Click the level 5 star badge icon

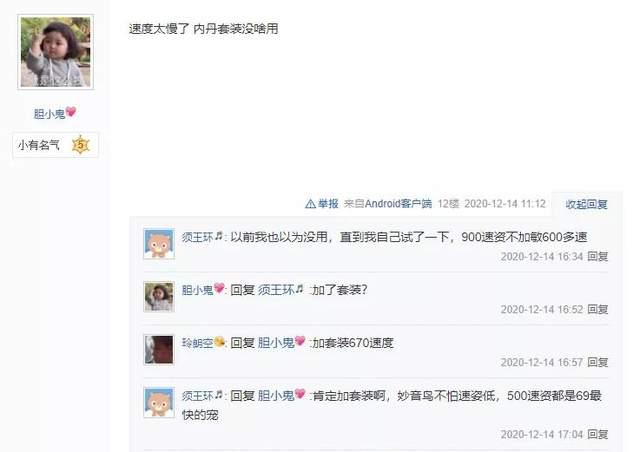(x=80, y=145)
